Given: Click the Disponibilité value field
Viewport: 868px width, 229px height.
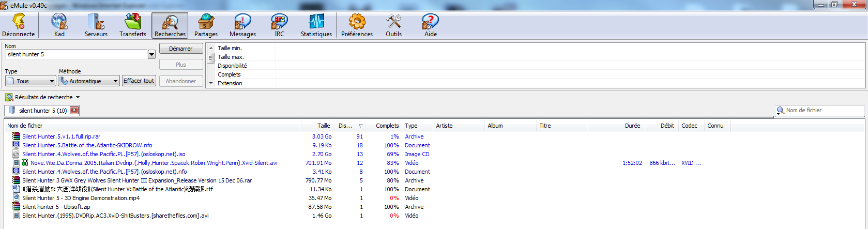Looking at the screenshot, I should tap(570, 66).
